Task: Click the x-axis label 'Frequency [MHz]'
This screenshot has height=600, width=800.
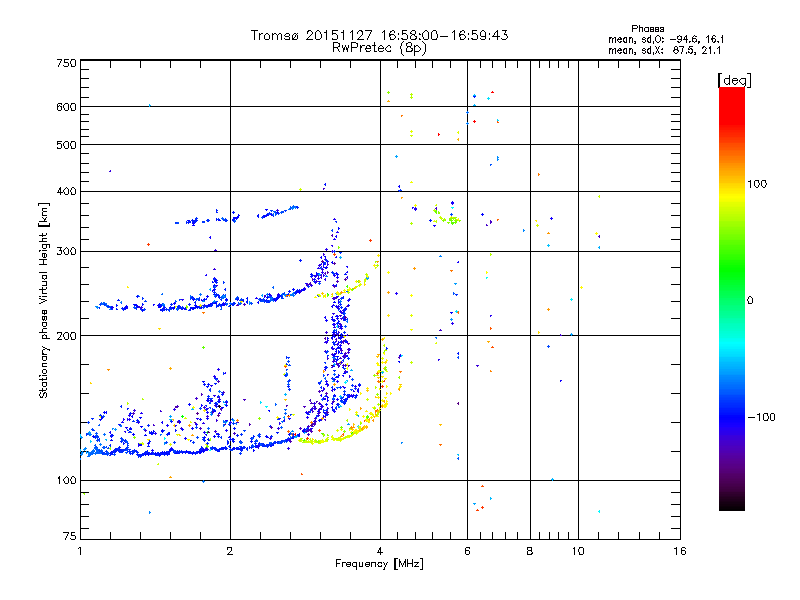Action: point(379,564)
